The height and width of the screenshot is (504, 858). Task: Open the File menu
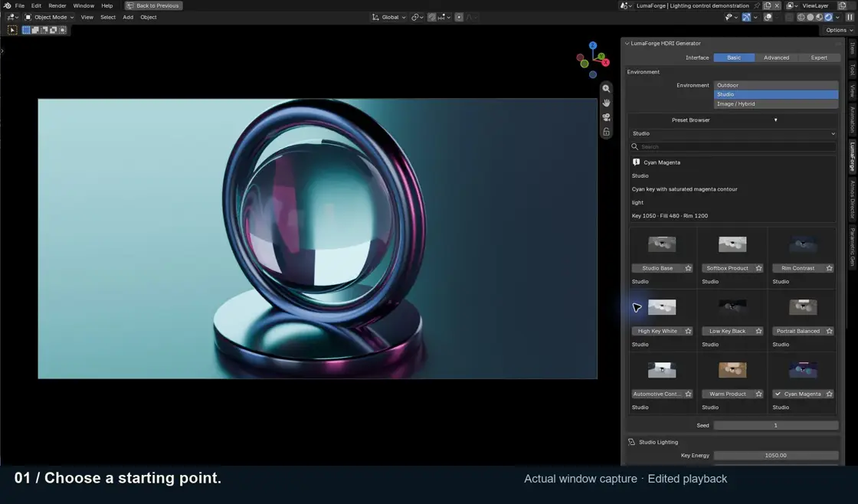point(20,5)
